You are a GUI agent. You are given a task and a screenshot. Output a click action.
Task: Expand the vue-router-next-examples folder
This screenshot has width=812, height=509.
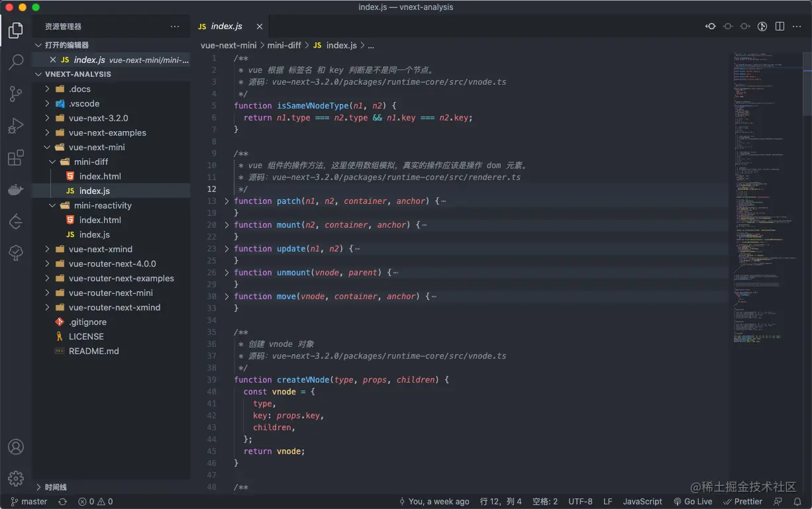pyautogui.click(x=111, y=278)
